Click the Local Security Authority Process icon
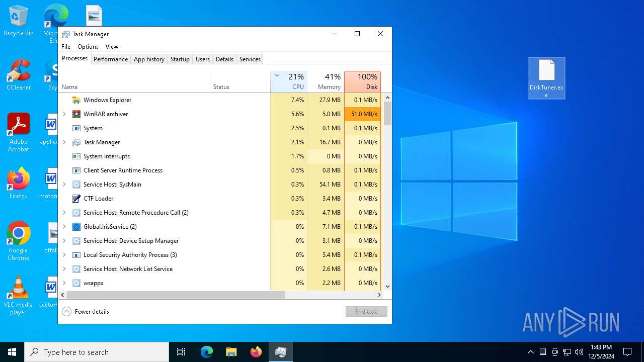The height and width of the screenshot is (362, 644). coord(76,255)
